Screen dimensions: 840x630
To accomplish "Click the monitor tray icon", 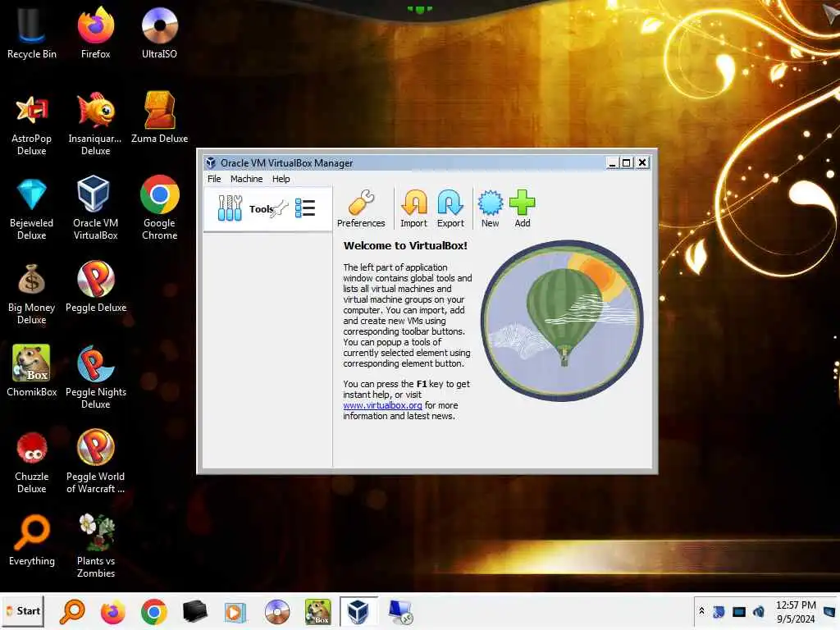I will point(739,611).
